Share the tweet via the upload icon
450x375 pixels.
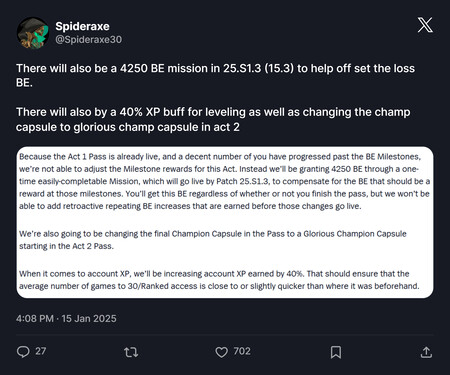click(x=426, y=352)
